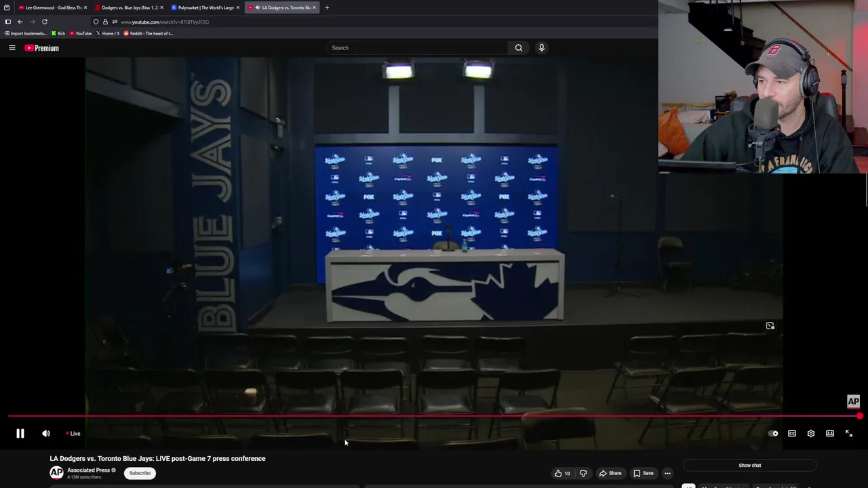Switch to theater mode

(830, 434)
